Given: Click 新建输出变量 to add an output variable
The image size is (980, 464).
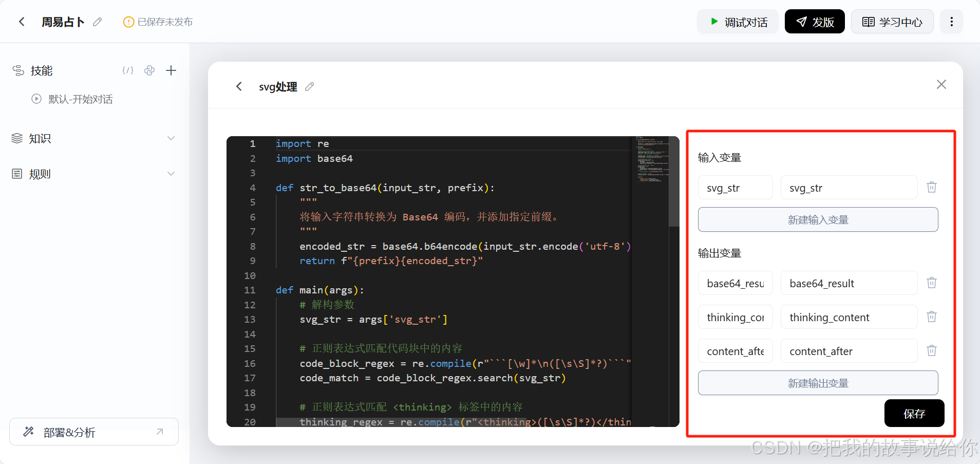Looking at the screenshot, I should click(x=818, y=383).
